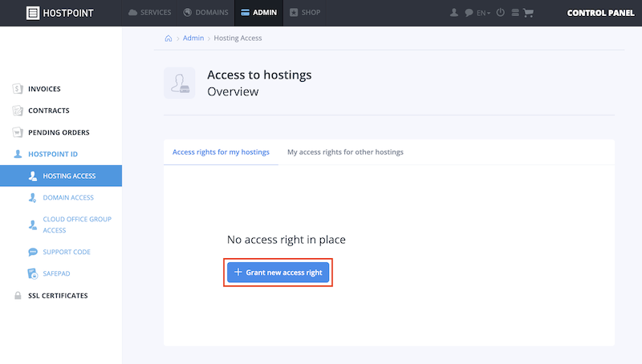Click the Hostpoint ID person icon
Viewport: 642px width, 364px height.
(18, 154)
